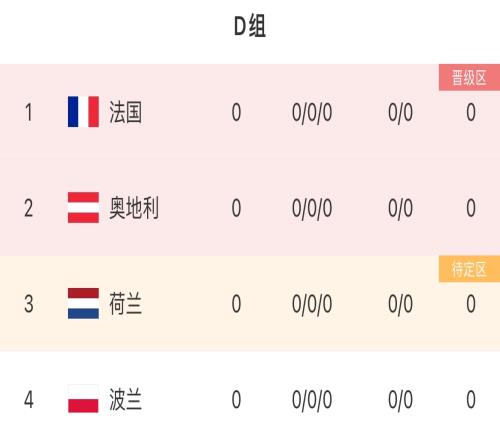The height and width of the screenshot is (440, 500).
Task: Tap the Austria flag icon
Action: coord(83,207)
